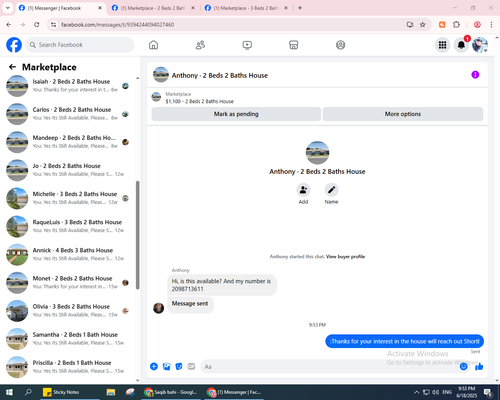Click the back arrow next to Marketplace
This screenshot has width=500, height=400.
12,67
